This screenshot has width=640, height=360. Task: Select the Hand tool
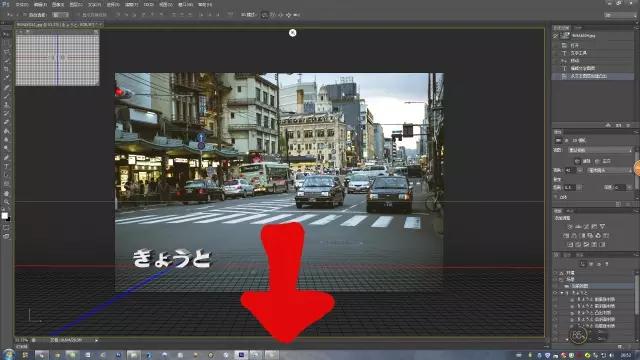click(x=7, y=193)
